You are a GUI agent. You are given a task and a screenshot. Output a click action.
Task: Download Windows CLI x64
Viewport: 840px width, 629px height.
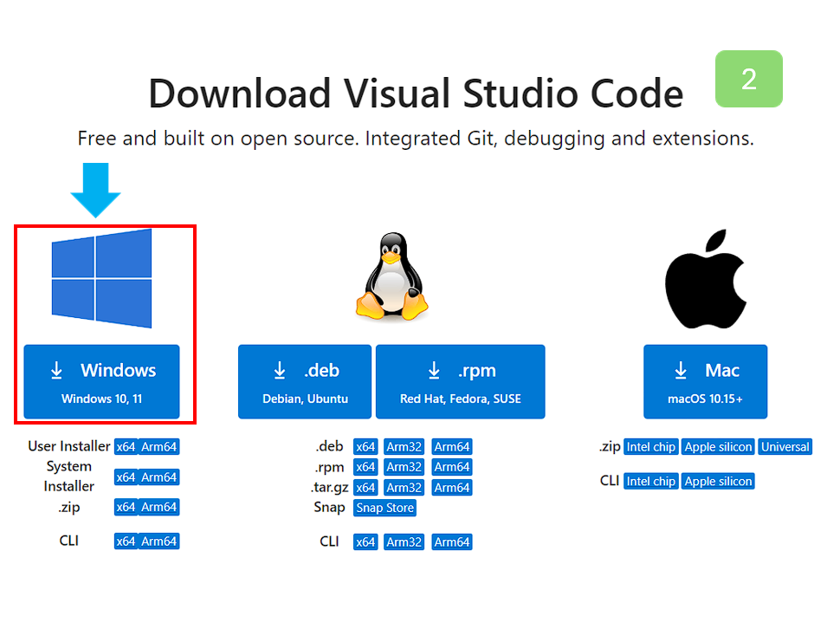[x=126, y=541]
